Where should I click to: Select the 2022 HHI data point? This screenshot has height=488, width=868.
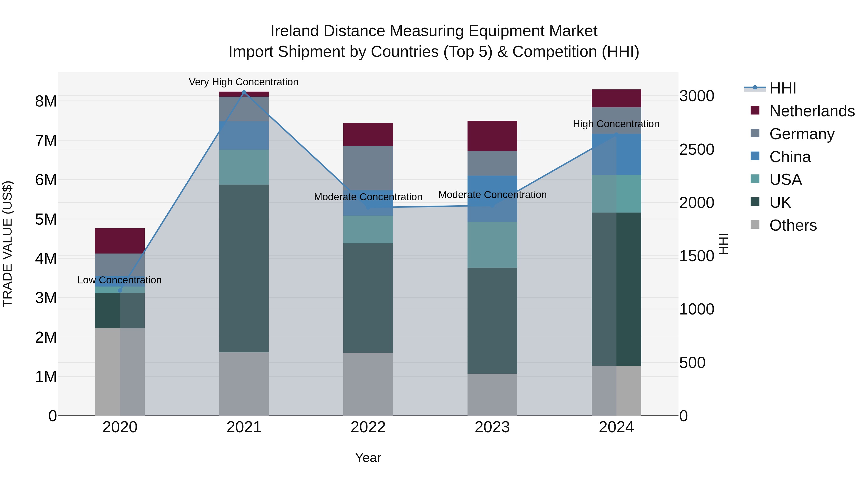[x=368, y=207]
